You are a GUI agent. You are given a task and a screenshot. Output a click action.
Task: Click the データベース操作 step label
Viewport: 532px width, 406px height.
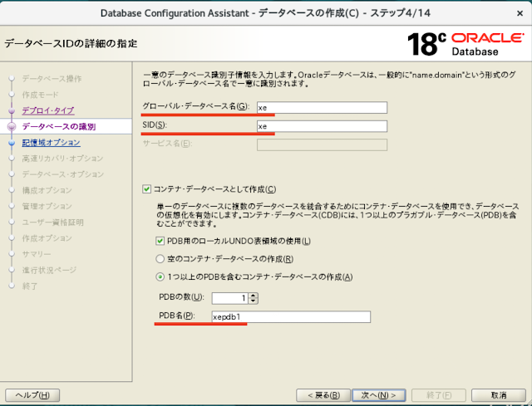[x=52, y=79]
